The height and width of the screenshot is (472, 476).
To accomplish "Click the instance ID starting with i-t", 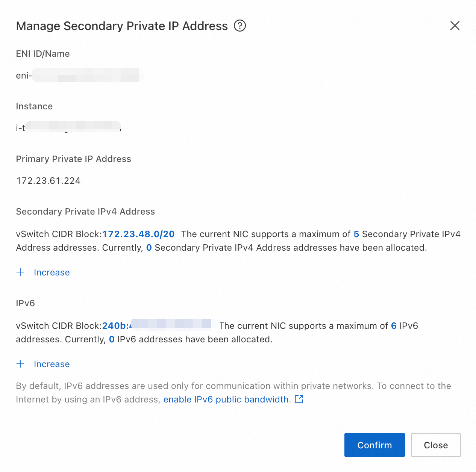I will coord(68,128).
